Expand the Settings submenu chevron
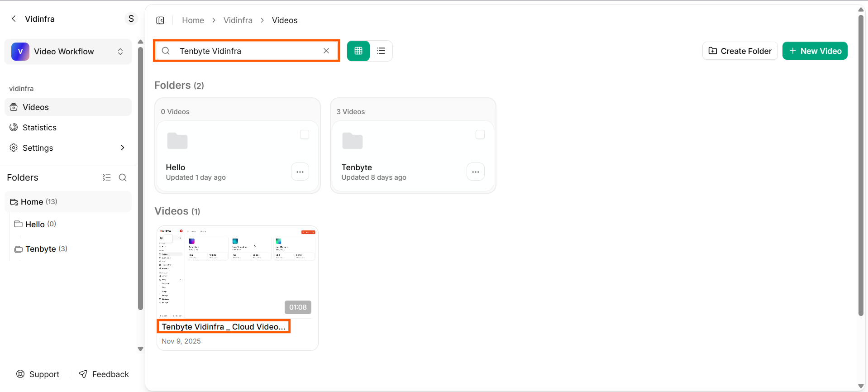868x392 pixels. tap(123, 148)
